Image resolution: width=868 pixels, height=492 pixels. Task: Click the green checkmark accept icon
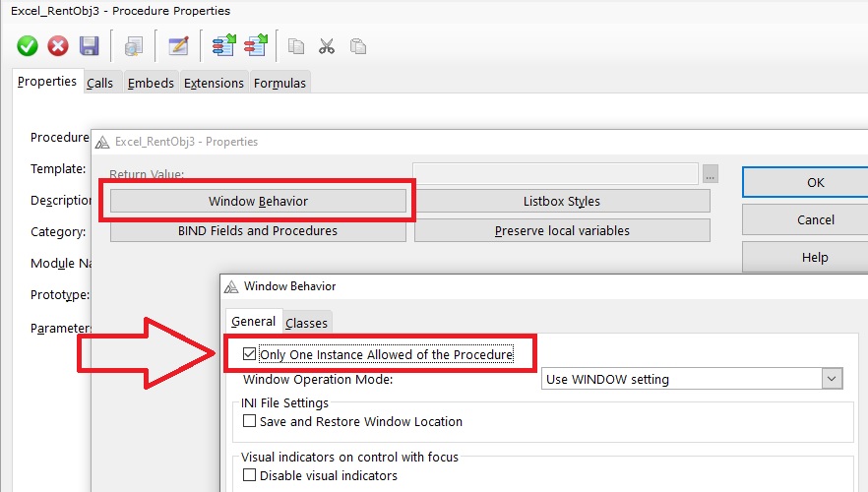28,46
